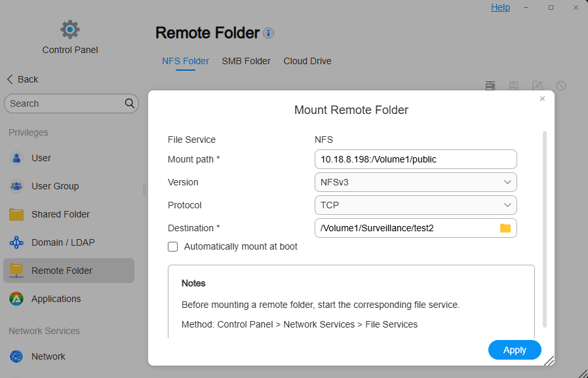Click the edit remote folder toolbar icon
The height and width of the screenshot is (378, 588).
pyautogui.click(x=538, y=86)
